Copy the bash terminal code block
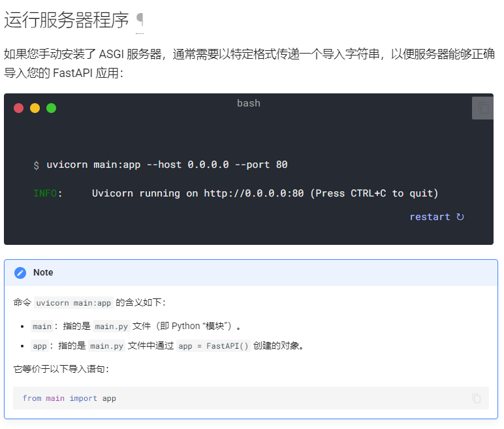 pos(482,108)
